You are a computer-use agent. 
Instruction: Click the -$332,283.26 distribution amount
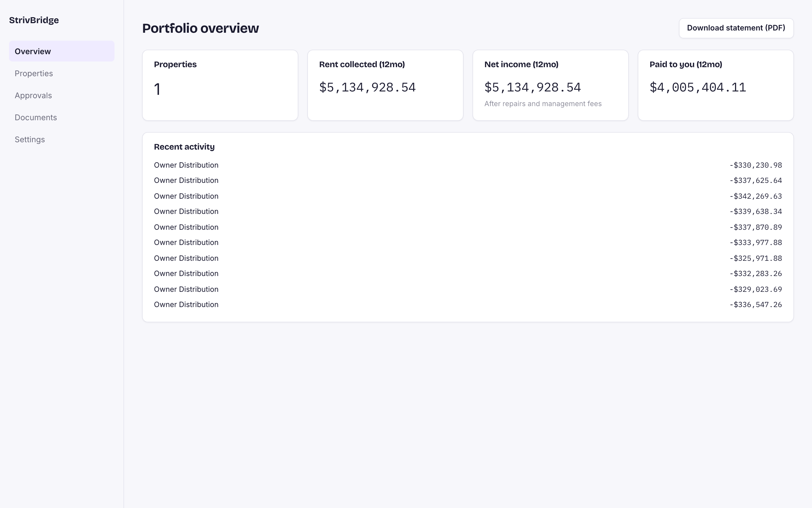(756, 273)
